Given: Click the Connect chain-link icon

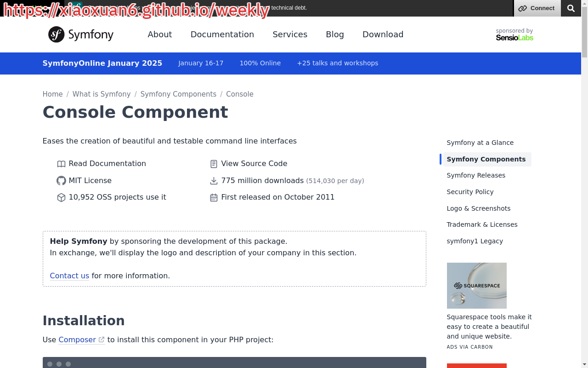Looking at the screenshot, I should pos(523,8).
